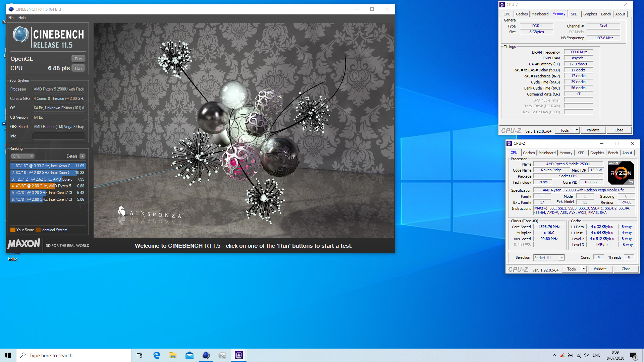Expand Tools dropdown arrow in bottom CPU-Z window
The width and height of the screenshot is (644, 362).
coord(584,269)
